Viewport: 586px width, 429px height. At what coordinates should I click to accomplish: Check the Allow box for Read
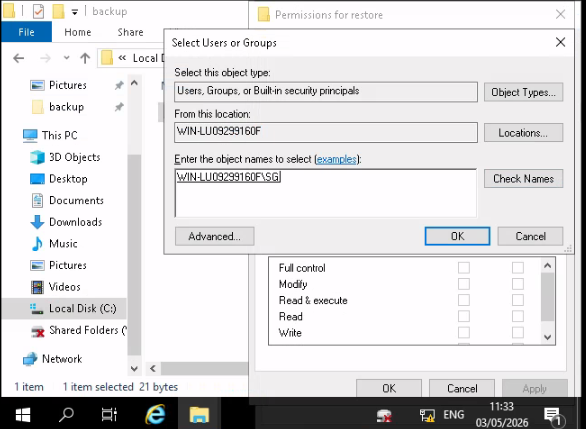[464, 316]
